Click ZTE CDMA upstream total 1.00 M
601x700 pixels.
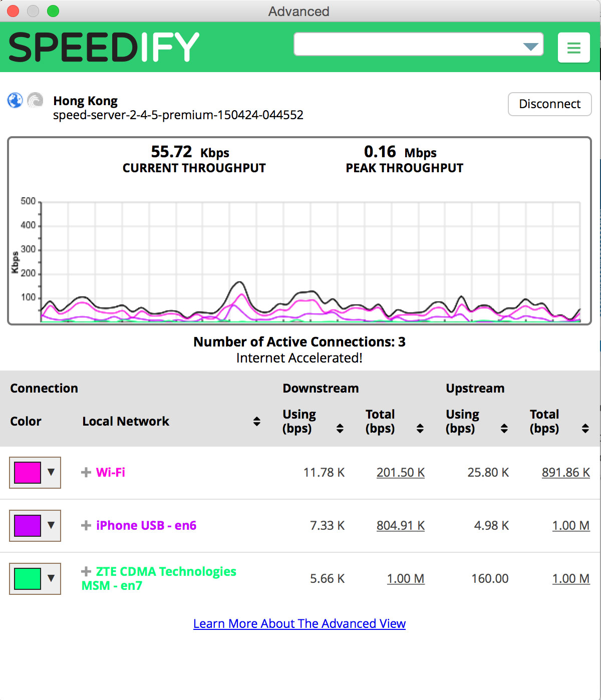coord(571,578)
